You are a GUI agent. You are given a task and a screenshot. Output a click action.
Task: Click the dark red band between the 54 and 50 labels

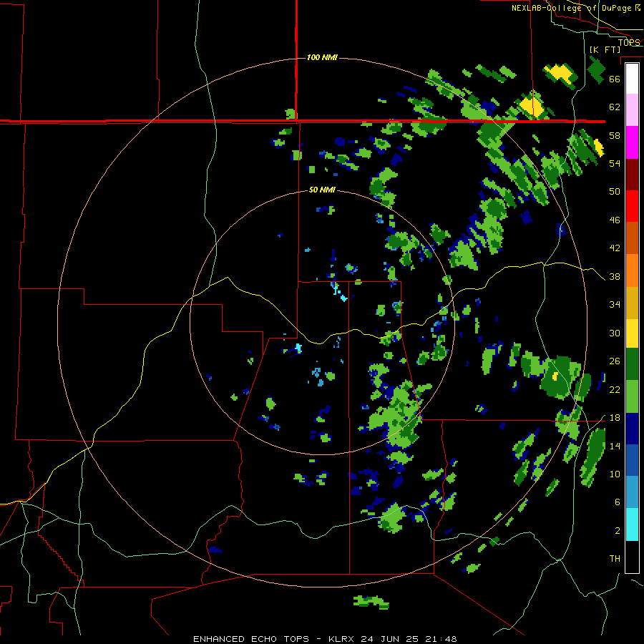(x=632, y=175)
